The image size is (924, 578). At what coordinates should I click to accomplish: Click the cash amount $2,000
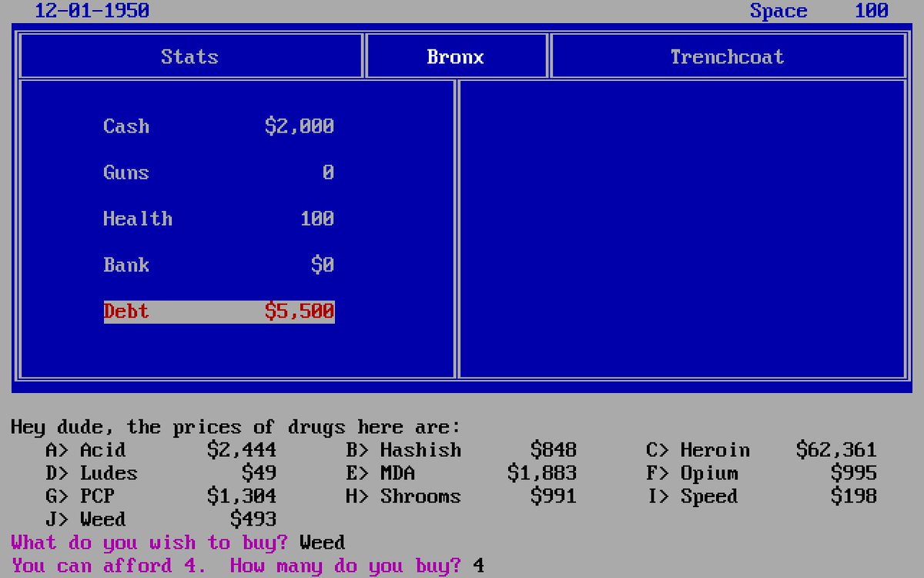pyautogui.click(x=300, y=126)
